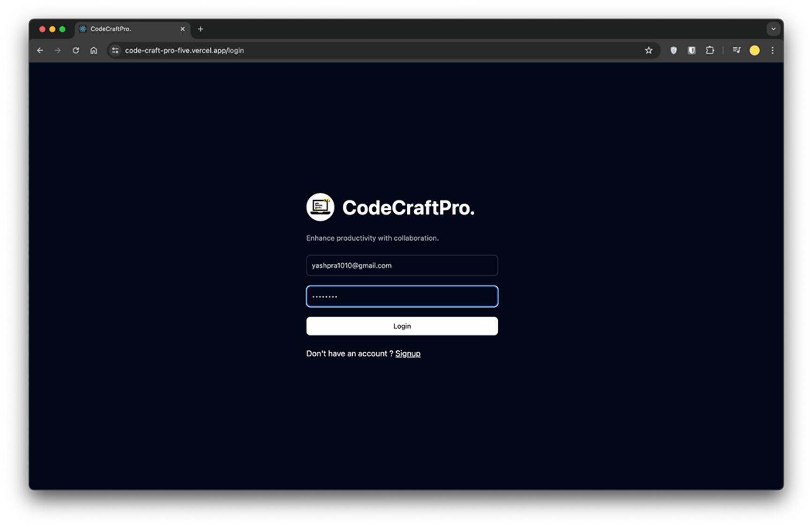Image resolution: width=812 pixels, height=527 pixels.
Task: Click the address bar URL
Action: [184, 51]
